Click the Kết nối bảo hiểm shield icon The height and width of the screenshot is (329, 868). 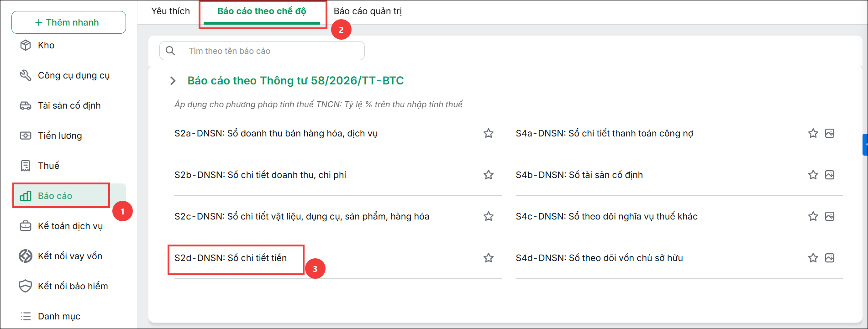(x=26, y=286)
